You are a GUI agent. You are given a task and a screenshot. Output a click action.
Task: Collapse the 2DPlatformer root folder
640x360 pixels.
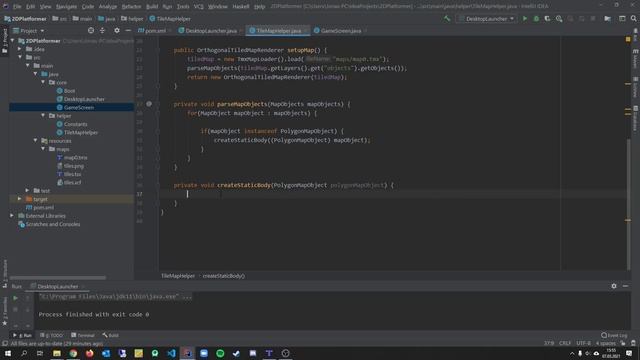coord(12,41)
